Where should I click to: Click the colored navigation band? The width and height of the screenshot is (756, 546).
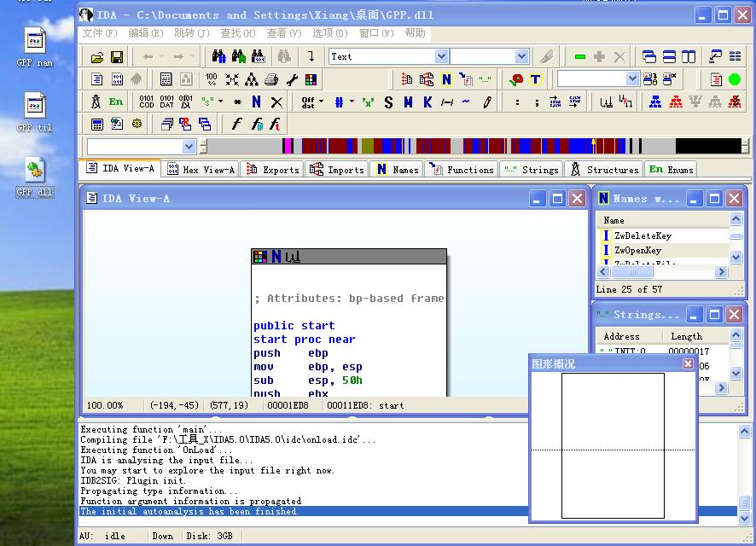474,146
